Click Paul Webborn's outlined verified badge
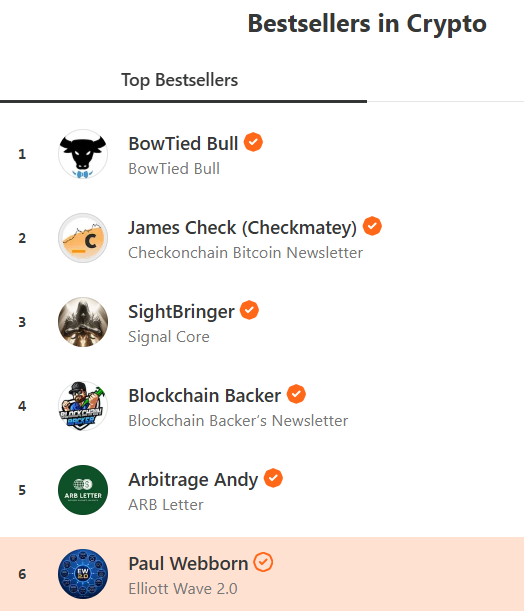This screenshot has width=524, height=616. 263,562
